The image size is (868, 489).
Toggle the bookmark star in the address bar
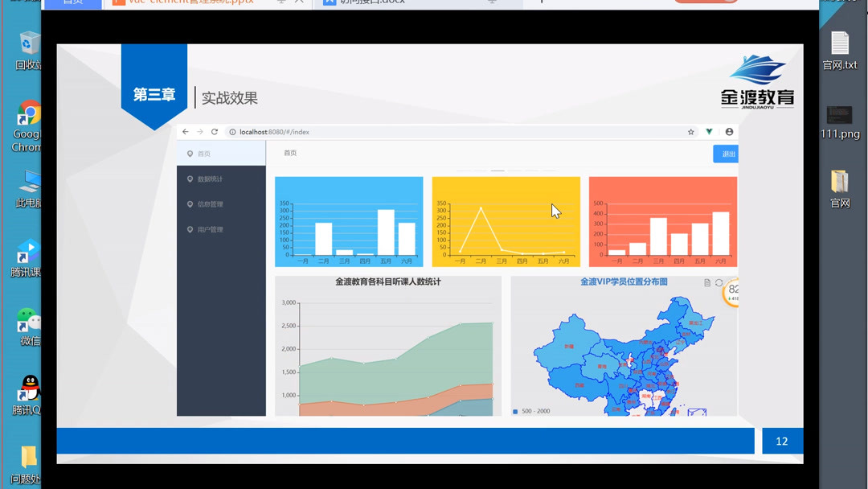[x=689, y=132]
